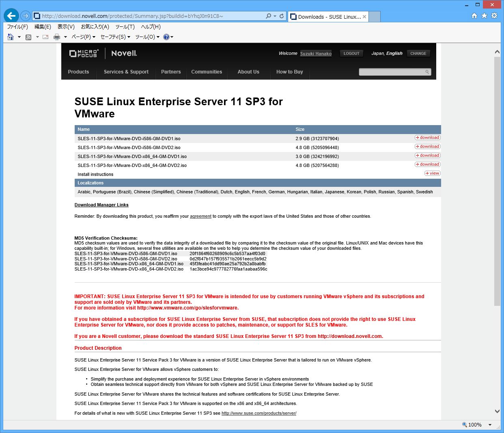Click the CHANGE language button
The height and width of the screenshot is (433, 504).
pos(418,53)
